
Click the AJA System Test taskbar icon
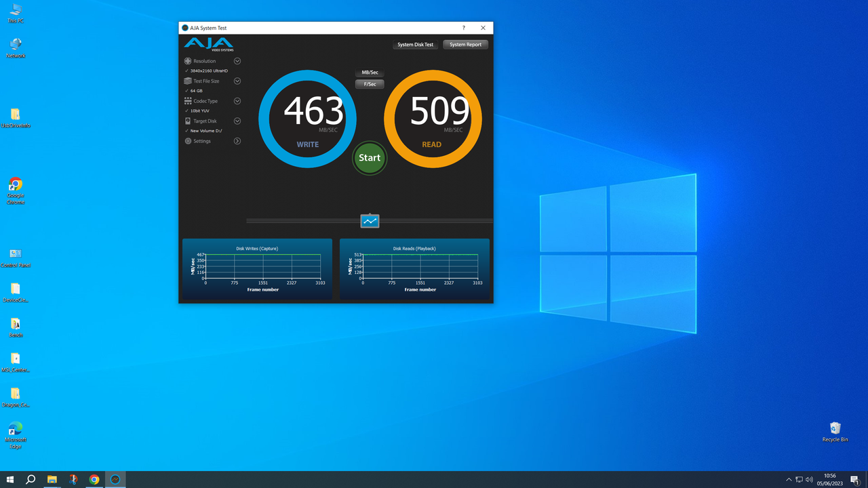coord(115,480)
